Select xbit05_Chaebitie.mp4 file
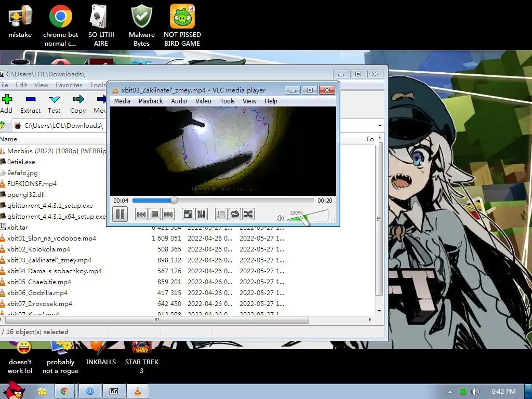The width and height of the screenshot is (532, 399). [x=39, y=282]
